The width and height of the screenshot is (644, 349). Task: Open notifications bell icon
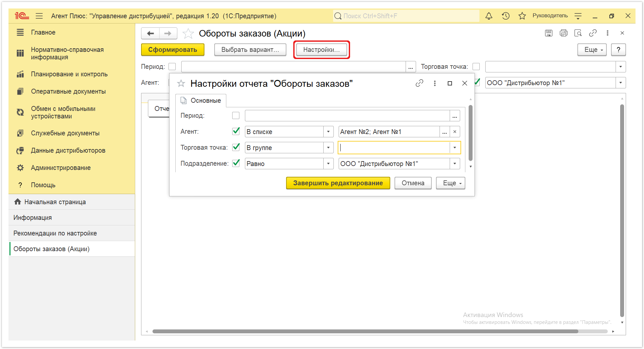(x=489, y=16)
